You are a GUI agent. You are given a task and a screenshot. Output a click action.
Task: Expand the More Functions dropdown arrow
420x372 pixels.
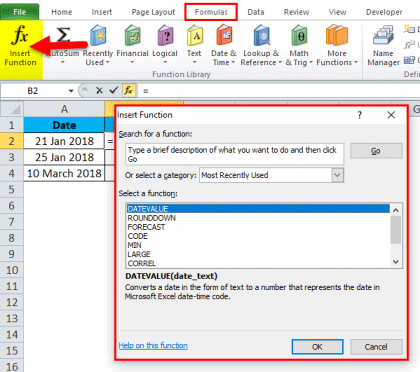point(356,62)
